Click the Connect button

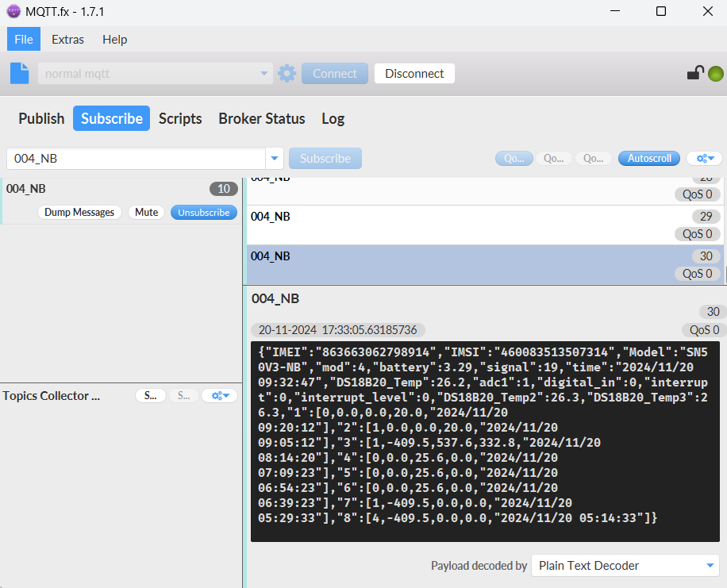335,74
